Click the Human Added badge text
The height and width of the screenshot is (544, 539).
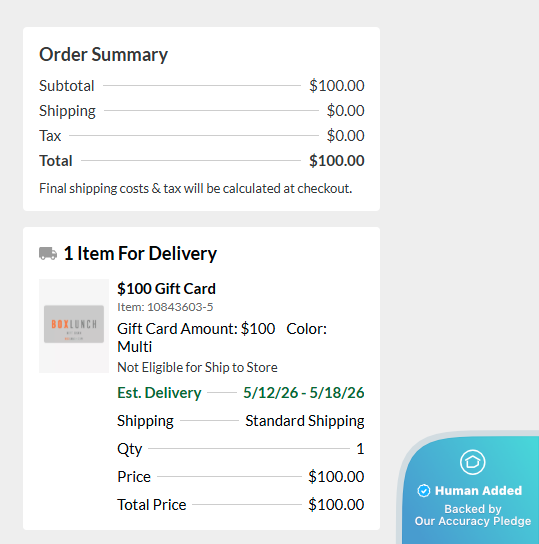[x=478, y=491]
